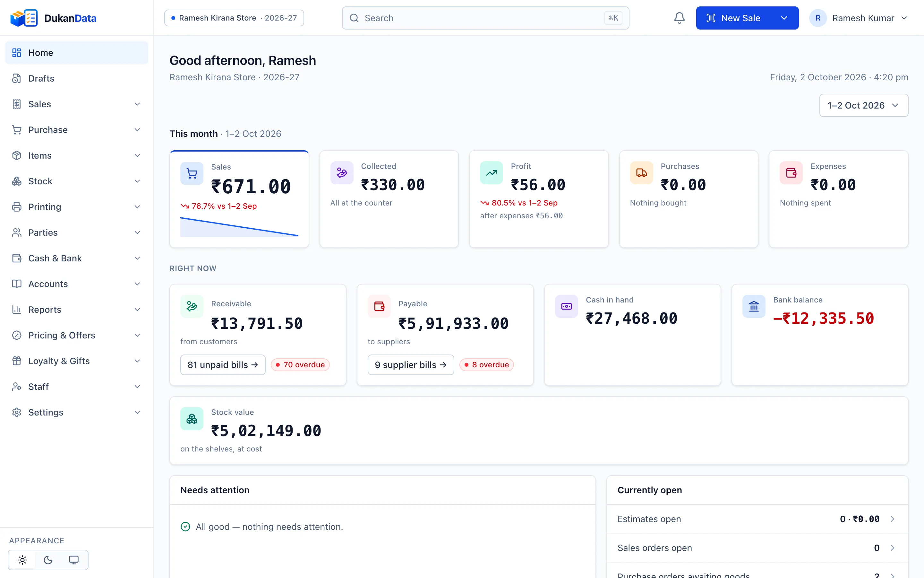
Task: Click the Receivable card green icon
Action: click(192, 306)
